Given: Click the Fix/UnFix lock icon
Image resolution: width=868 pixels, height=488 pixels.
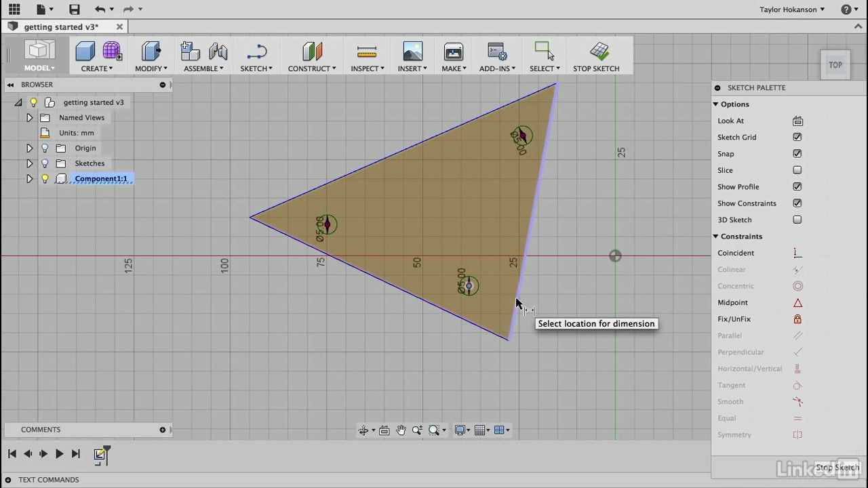Looking at the screenshot, I should [x=797, y=319].
